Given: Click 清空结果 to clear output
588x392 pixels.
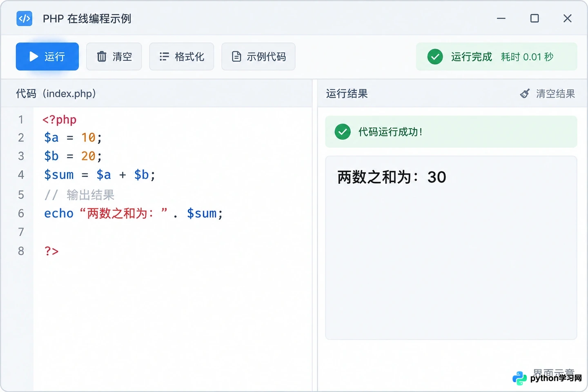Looking at the screenshot, I should point(547,94).
